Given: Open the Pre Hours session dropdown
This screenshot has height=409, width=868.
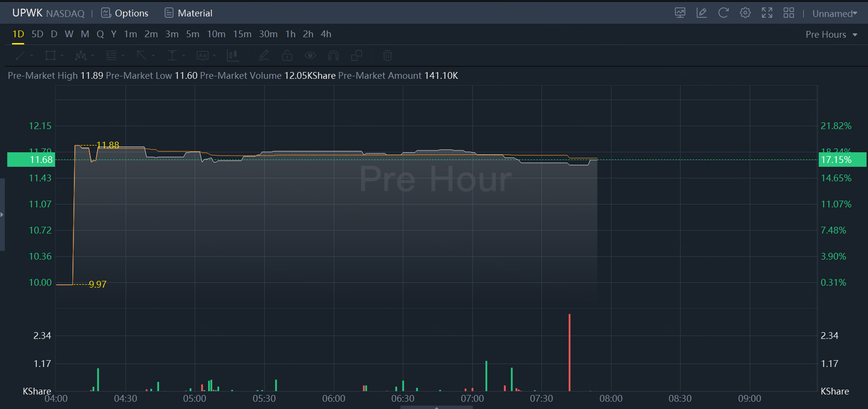Looking at the screenshot, I should [x=831, y=34].
